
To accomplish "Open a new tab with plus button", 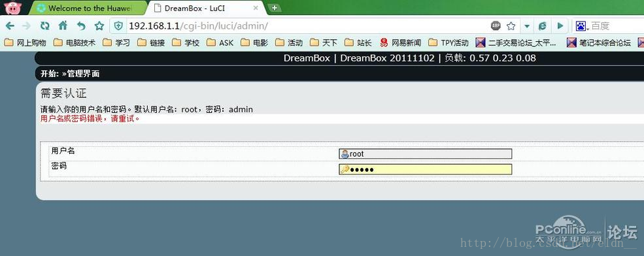I will coord(275,8).
